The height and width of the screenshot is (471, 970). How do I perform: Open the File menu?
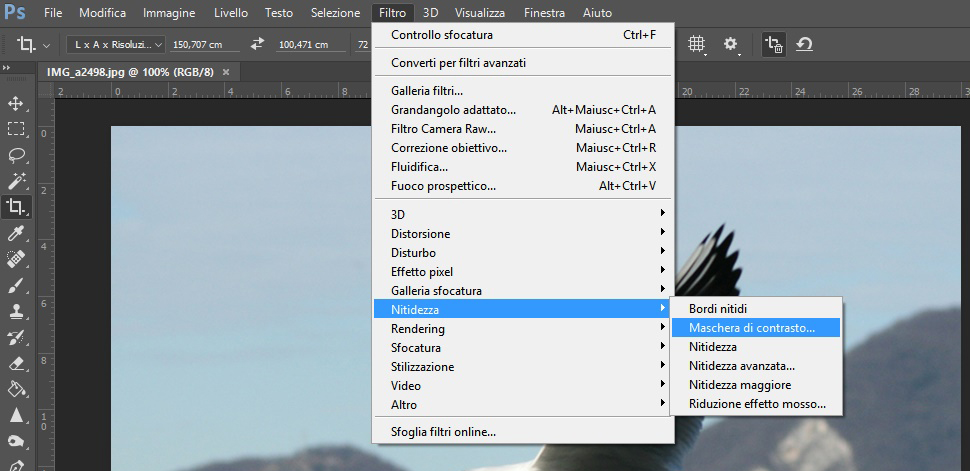click(x=53, y=12)
